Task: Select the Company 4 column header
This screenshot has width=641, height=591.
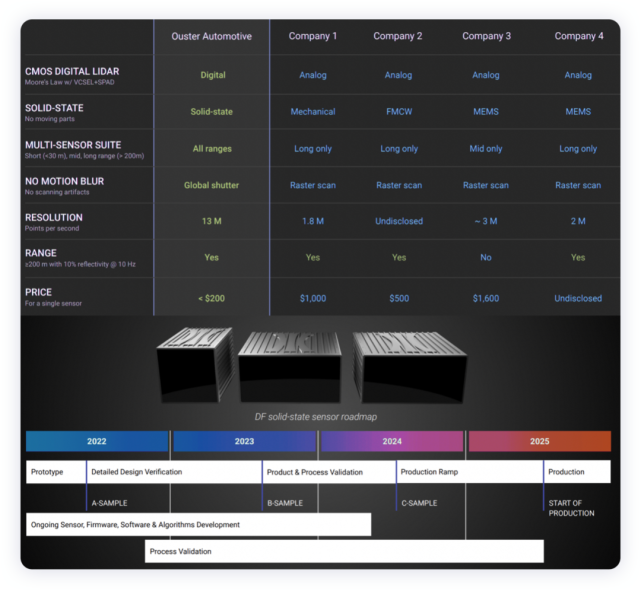Action: [579, 36]
